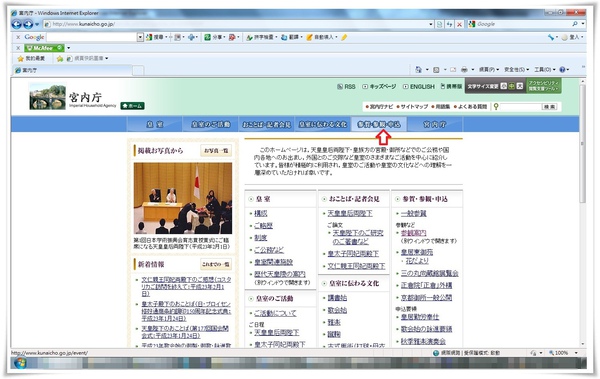Viewport: 600px width, 379px height.
Task: Open the search provider dropdown arrow
Action: pyautogui.click(x=583, y=24)
